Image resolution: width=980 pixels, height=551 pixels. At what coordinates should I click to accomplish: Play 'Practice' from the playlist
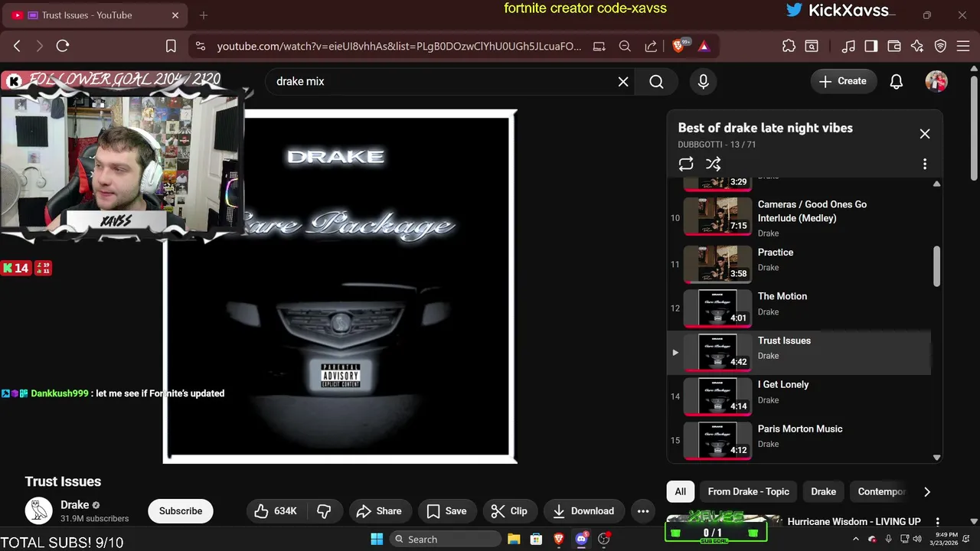point(799,263)
